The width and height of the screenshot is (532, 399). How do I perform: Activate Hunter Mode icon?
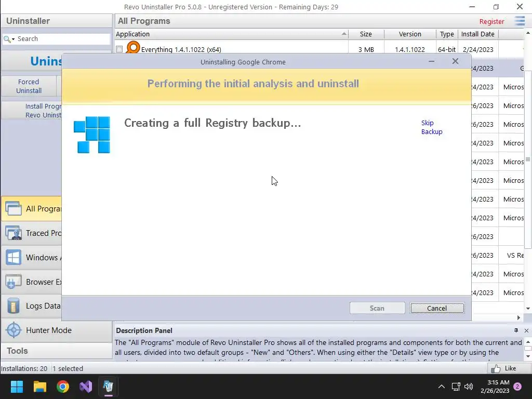(14, 330)
